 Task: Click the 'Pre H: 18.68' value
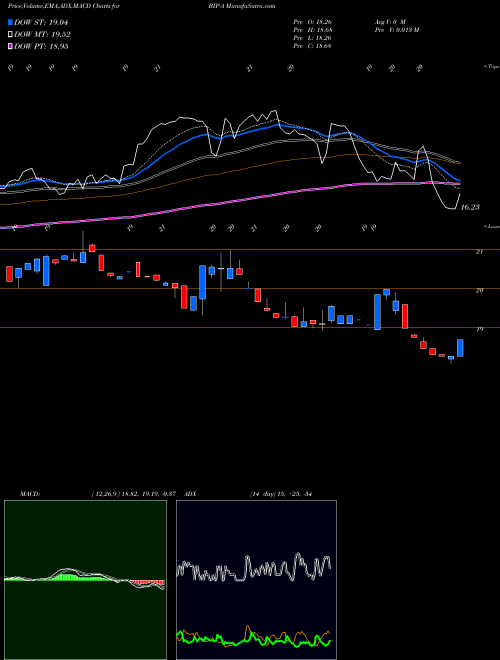312,30
